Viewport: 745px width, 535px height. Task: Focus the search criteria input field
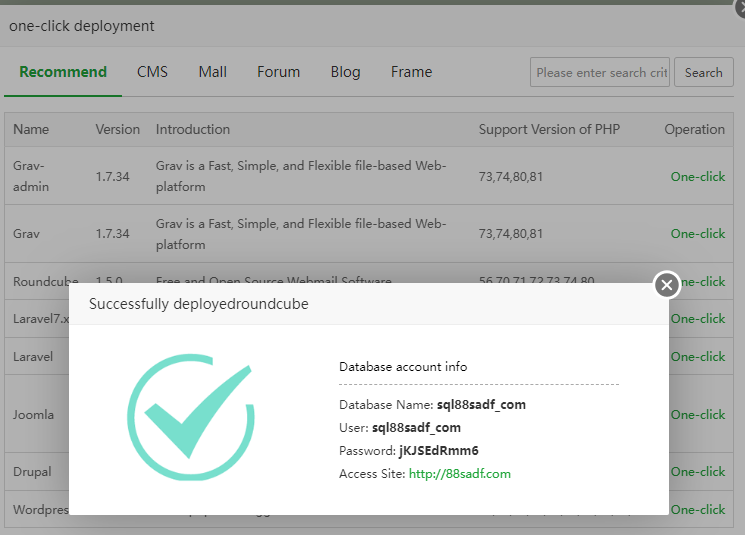pos(600,72)
